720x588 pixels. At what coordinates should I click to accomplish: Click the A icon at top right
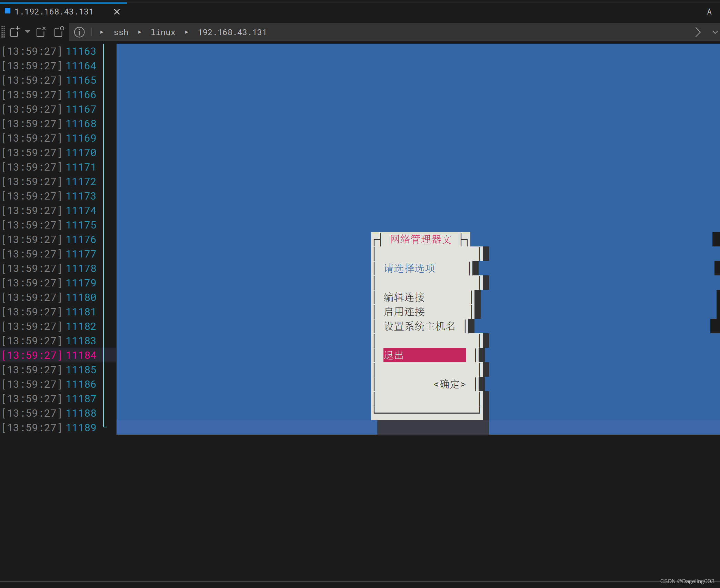(x=709, y=12)
